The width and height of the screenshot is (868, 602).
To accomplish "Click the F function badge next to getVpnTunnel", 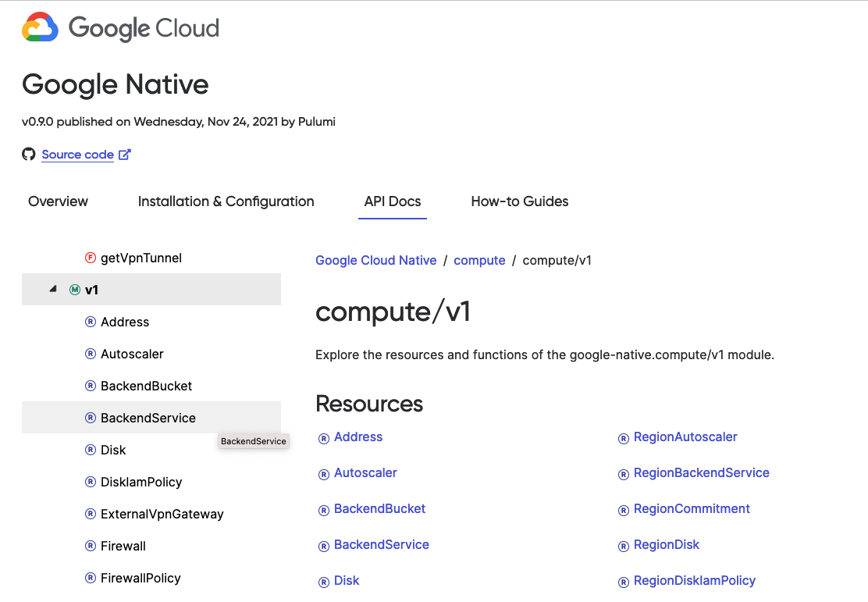I will (x=90, y=258).
